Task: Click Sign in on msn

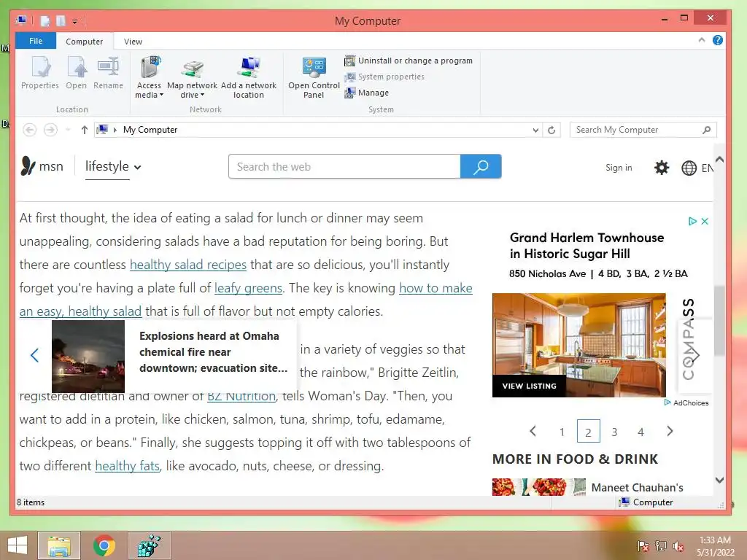Action: point(619,168)
